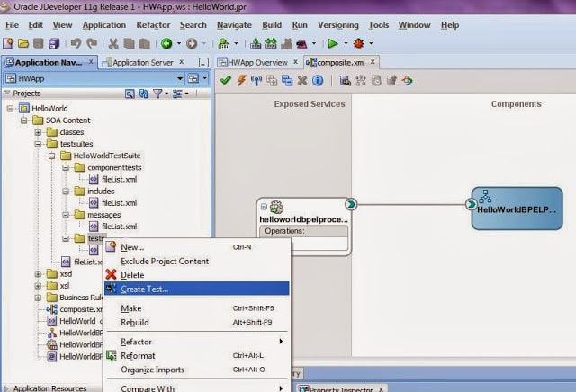Click the minimize panel icon beside Application Server tab
The height and width of the screenshot is (392, 576).
pos(203,63)
